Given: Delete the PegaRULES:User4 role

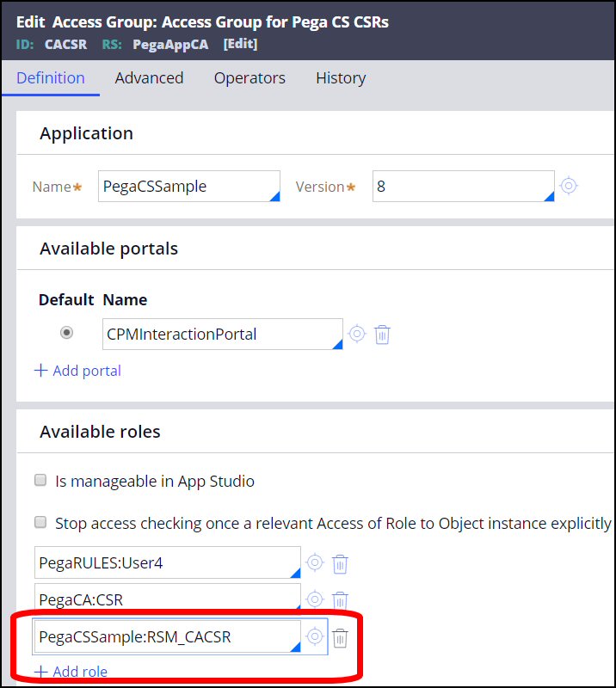Looking at the screenshot, I should pos(341,563).
